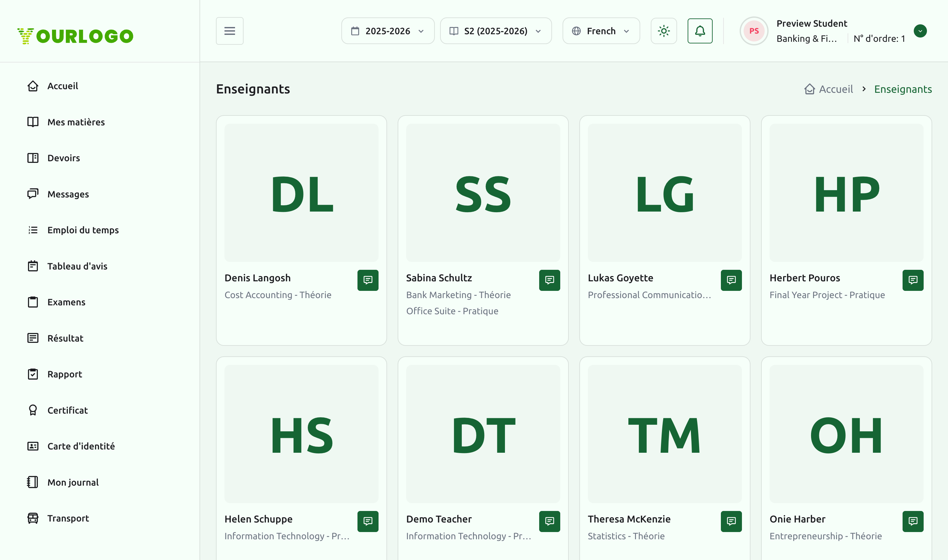This screenshot has width=948, height=560.
Task: Go to Emploi du temps in sidebar
Action: (x=83, y=230)
